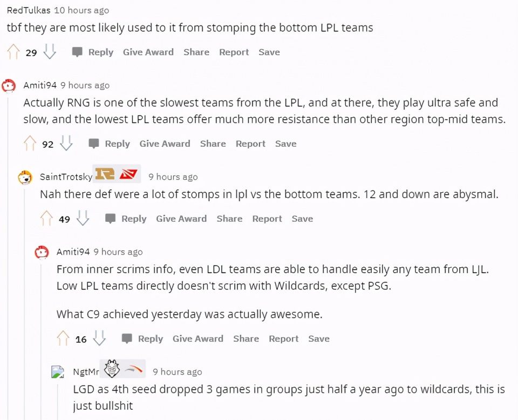
Task: Downvote SaintTrotsky's comment
Action: point(83,219)
